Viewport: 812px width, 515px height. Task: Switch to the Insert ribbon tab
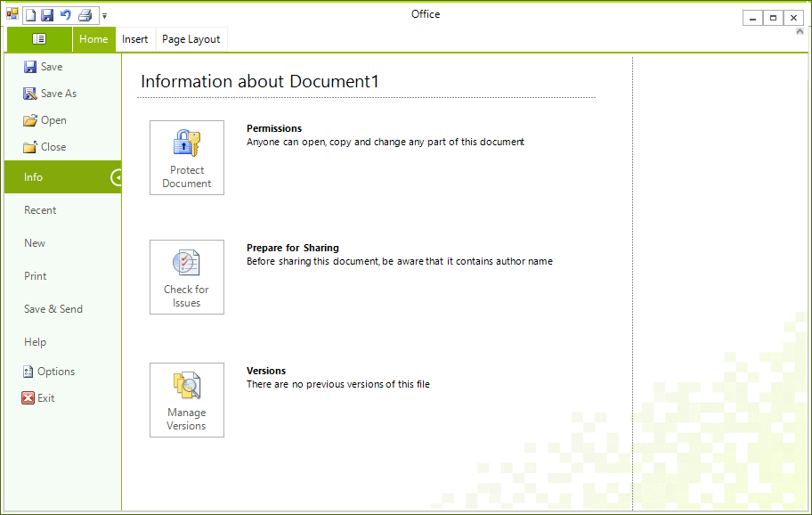coord(135,39)
